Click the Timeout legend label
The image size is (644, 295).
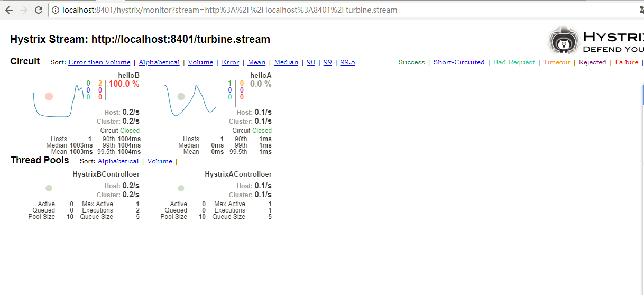[557, 62]
